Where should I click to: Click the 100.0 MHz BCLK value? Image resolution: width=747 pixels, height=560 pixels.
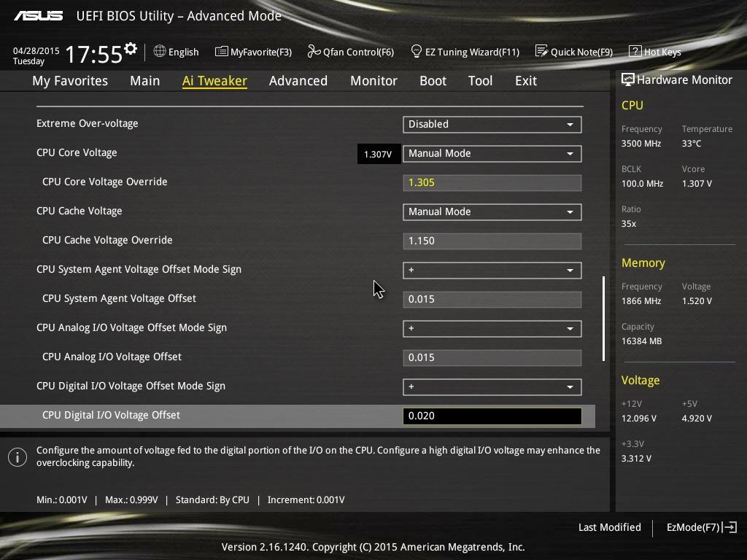[x=642, y=183]
